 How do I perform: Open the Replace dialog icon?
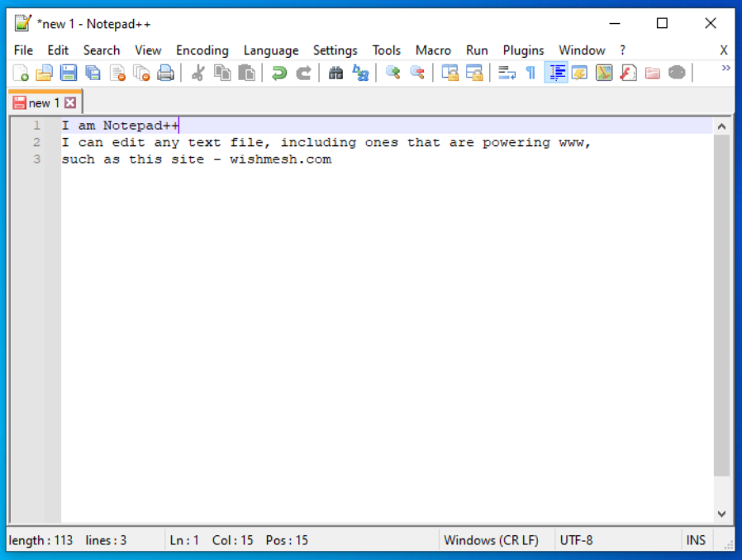[360, 73]
